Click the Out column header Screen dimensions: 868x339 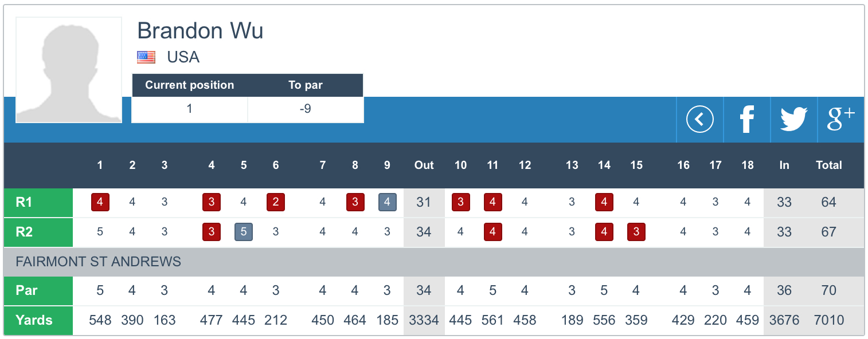(424, 165)
